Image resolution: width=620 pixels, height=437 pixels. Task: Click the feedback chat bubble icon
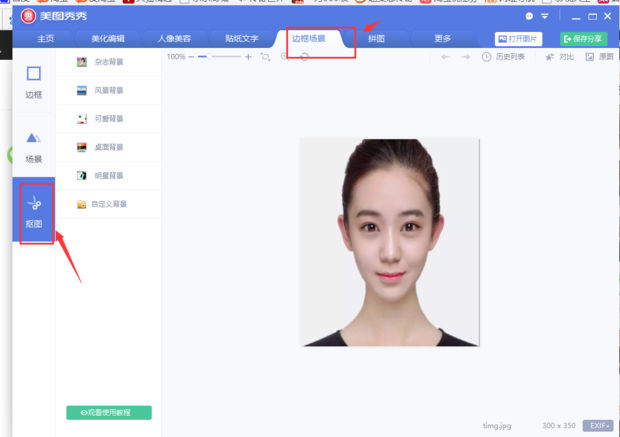click(x=529, y=16)
